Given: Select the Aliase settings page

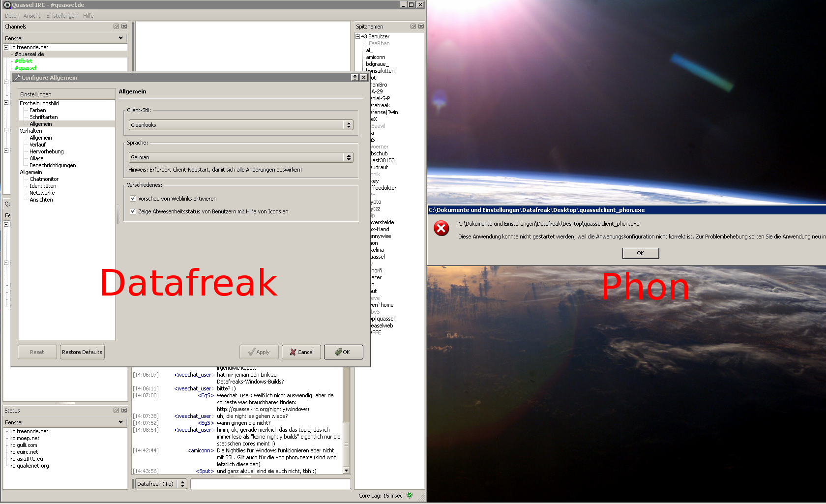Looking at the screenshot, I should click(36, 158).
